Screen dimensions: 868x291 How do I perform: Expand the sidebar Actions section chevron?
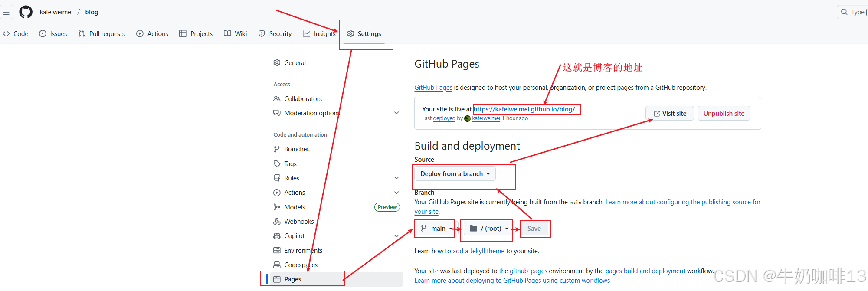tap(396, 193)
